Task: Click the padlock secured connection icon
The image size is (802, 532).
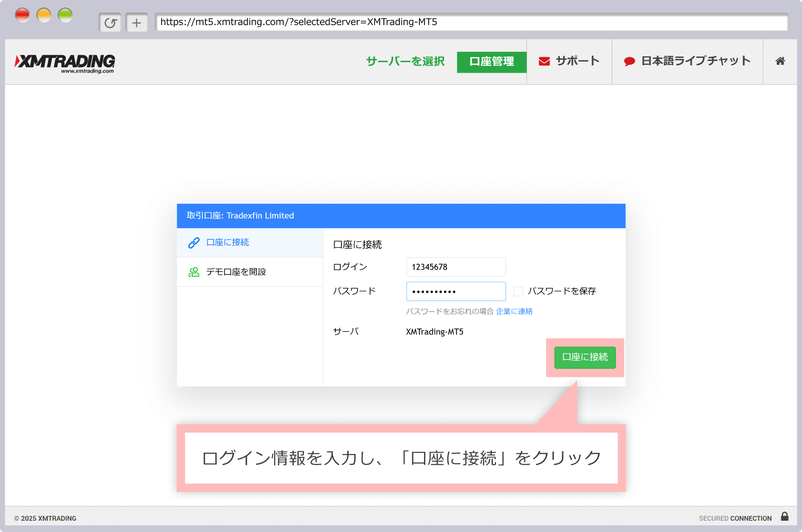Action: [784, 517]
